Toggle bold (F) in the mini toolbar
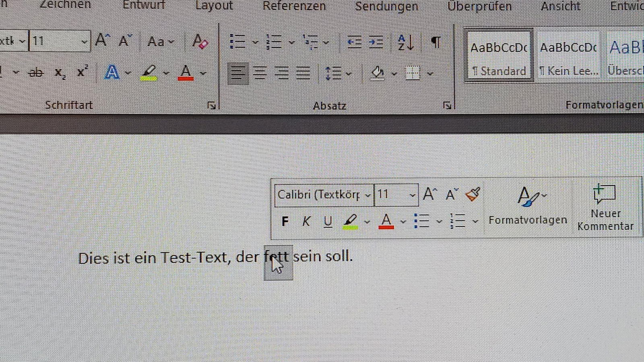644x362 pixels. 285,221
